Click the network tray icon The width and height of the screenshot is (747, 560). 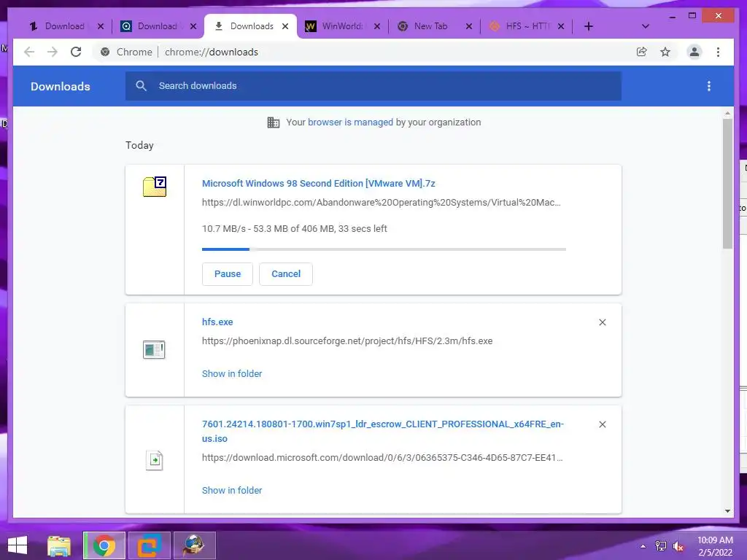point(661,546)
